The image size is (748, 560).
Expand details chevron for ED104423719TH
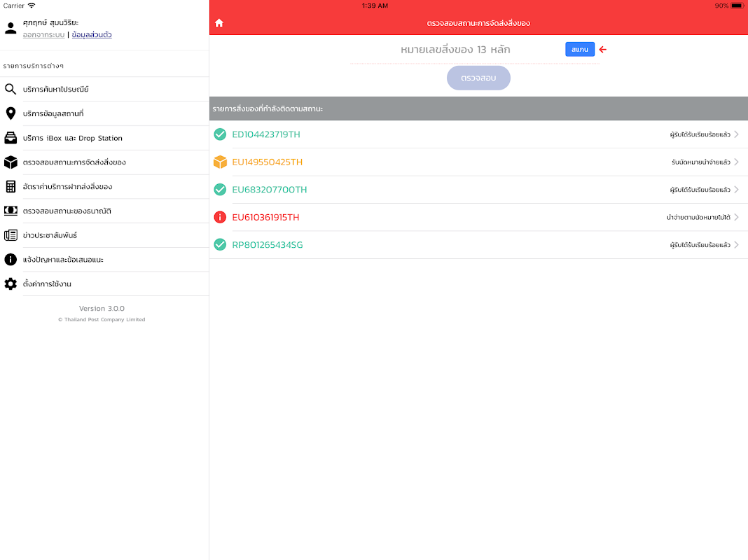click(x=737, y=134)
